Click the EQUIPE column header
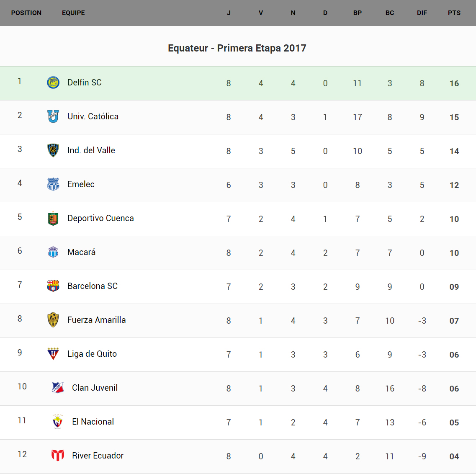 point(73,13)
